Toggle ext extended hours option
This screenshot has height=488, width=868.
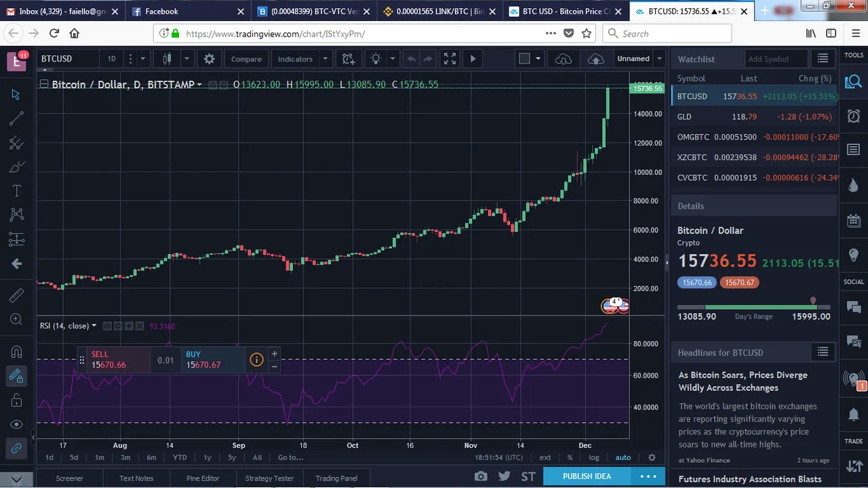(x=545, y=457)
